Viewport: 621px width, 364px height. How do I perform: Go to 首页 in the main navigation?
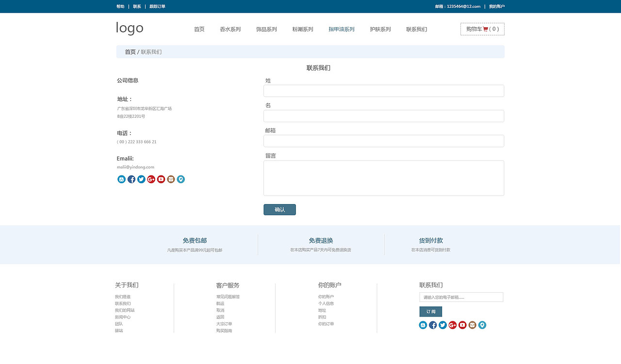199,29
